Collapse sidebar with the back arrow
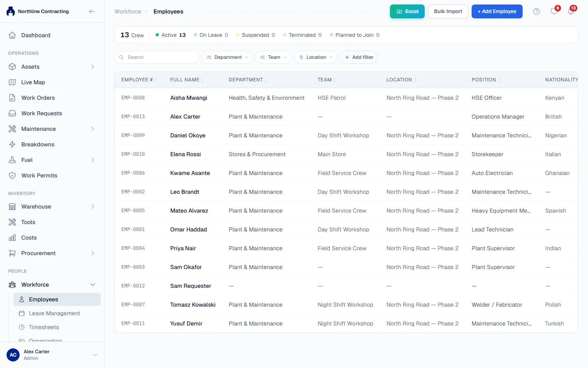Viewport: 588px width, 368px height. click(92, 11)
